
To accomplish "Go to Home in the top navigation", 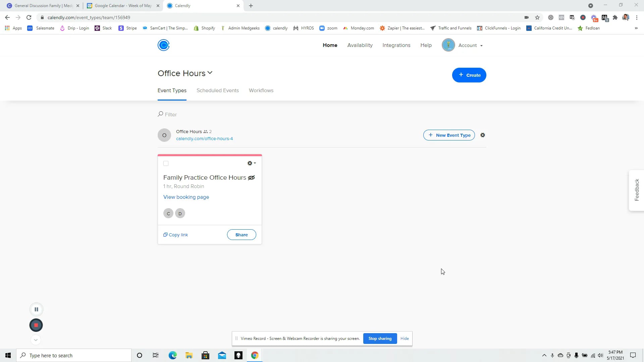I will pyautogui.click(x=330, y=45).
